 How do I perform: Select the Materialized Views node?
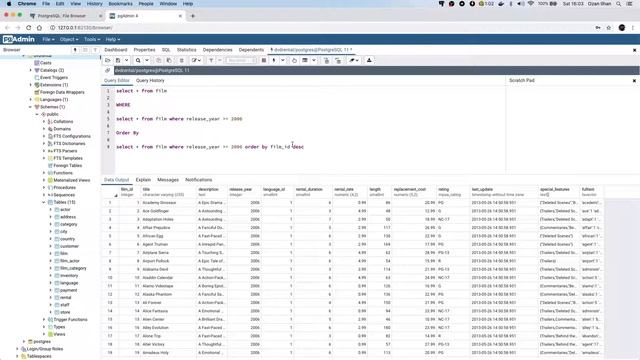(72, 180)
